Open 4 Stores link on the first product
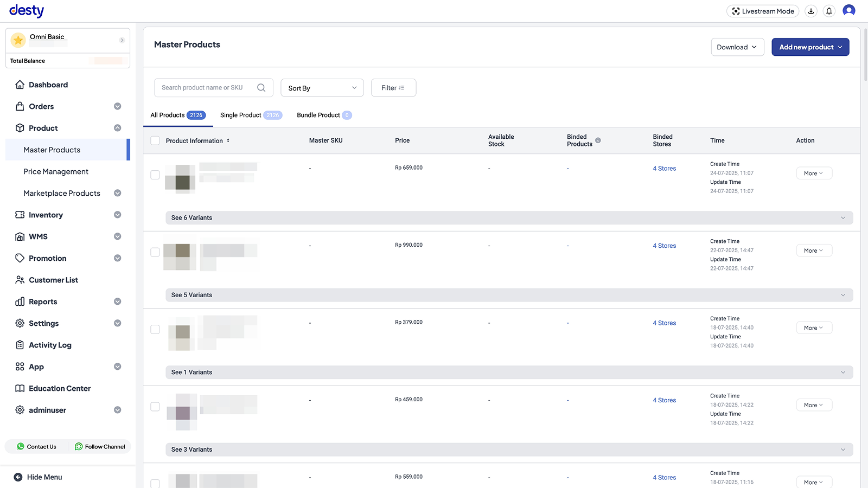The height and width of the screenshot is (488, 868). 664,168
